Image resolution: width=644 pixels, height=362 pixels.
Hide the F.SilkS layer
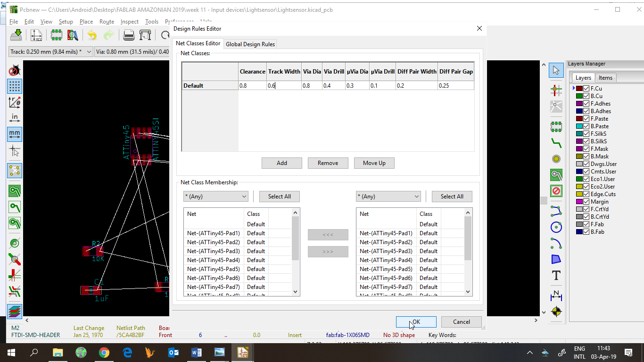coord(586,134)
